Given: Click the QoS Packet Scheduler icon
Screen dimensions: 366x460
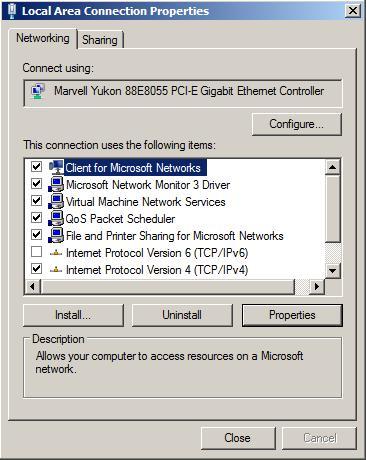Looking at the screenshot, I should [56, 218].
